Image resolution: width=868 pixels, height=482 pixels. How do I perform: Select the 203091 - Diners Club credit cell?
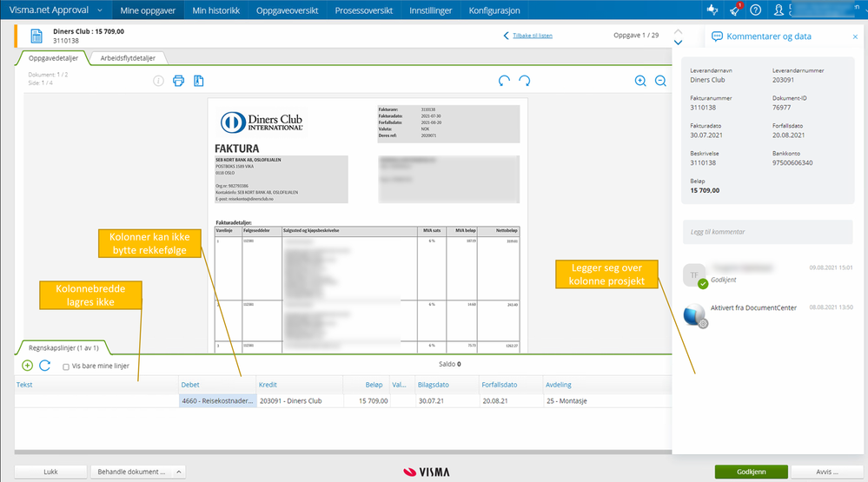(300, 400)
